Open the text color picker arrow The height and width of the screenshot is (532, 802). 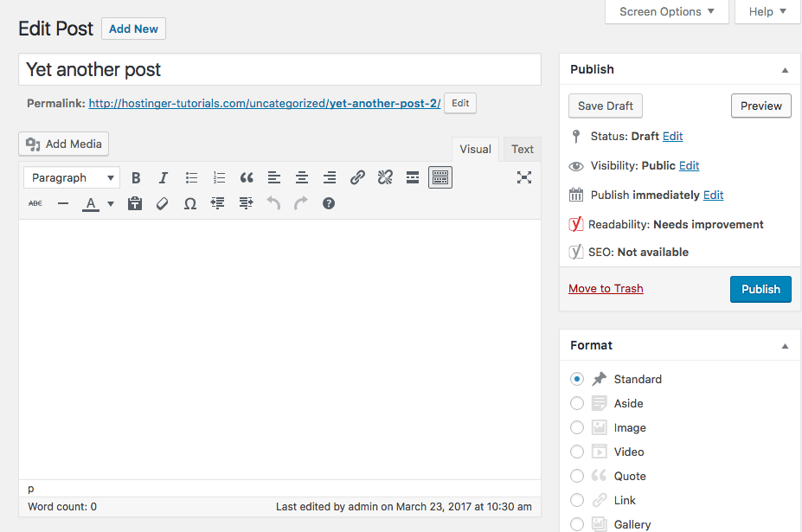pos(110,203)
